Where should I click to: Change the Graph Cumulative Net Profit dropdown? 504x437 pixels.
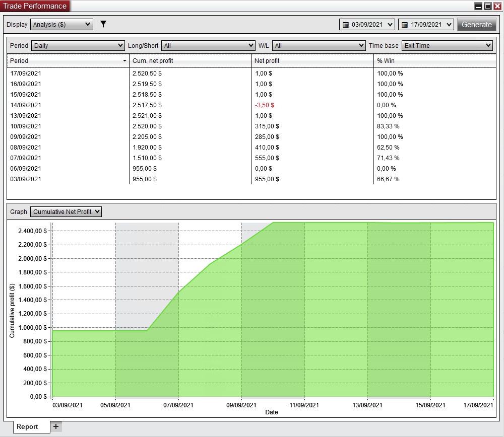coord(66,212)
